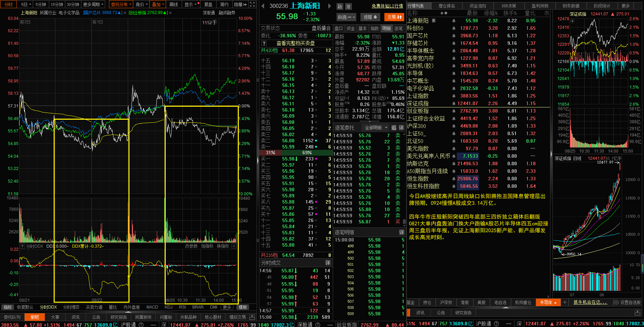
Task: Open the 半导体 watchlist tab dropdown arrow
Action: point(555,303)
